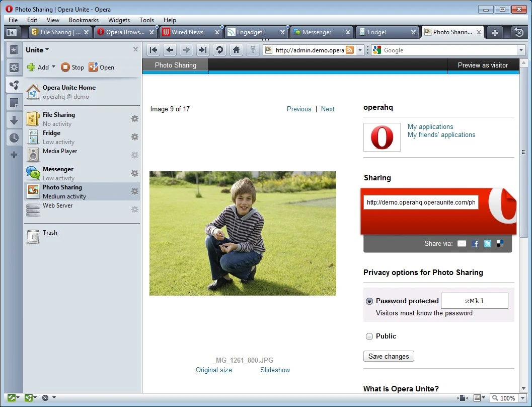Select Web Server in the Unite list

point(82,209)
